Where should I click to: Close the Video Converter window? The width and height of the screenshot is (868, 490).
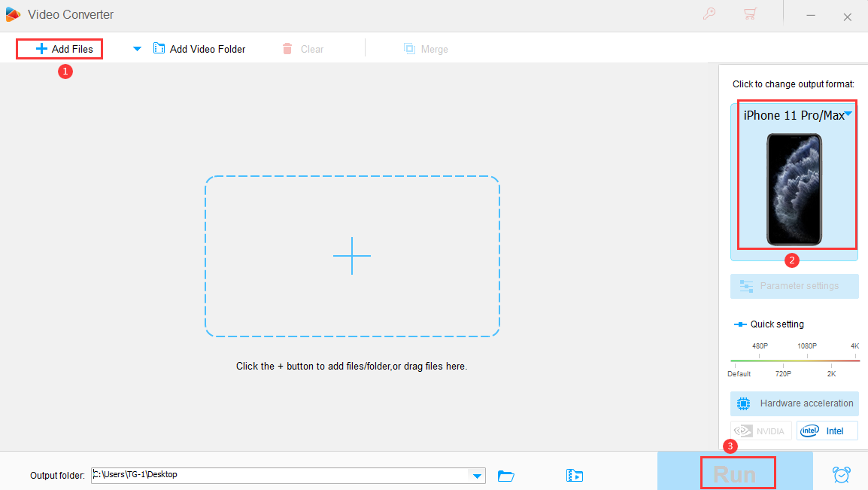click(848, 17)
